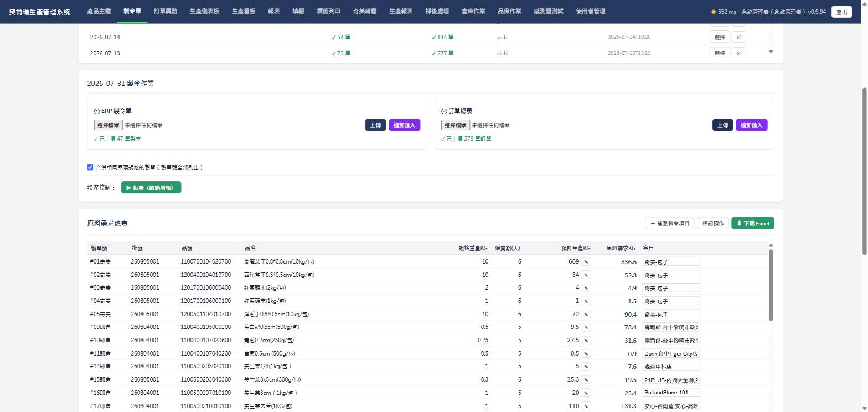Open the 產品主檔 menu
868x412 pixels.
tap(99, 11)
